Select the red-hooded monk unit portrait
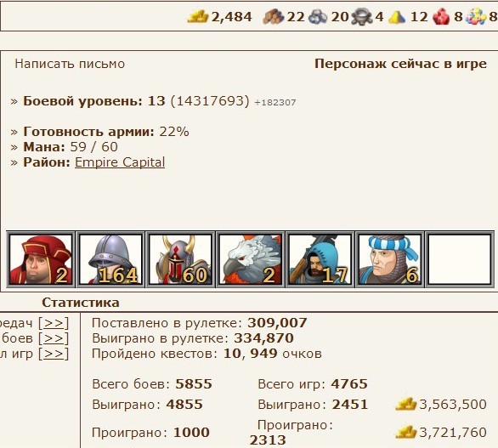The image size is (498, 448). [x=41, y=259]
